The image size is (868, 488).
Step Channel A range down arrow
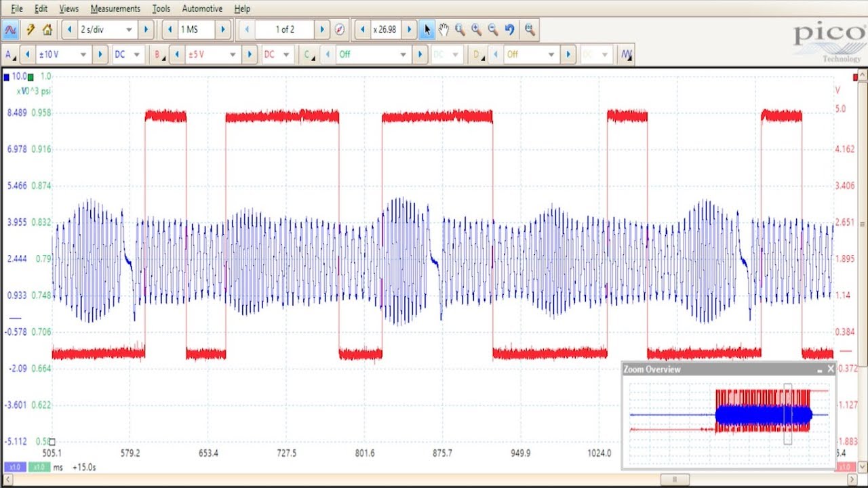tap(28, 54)
